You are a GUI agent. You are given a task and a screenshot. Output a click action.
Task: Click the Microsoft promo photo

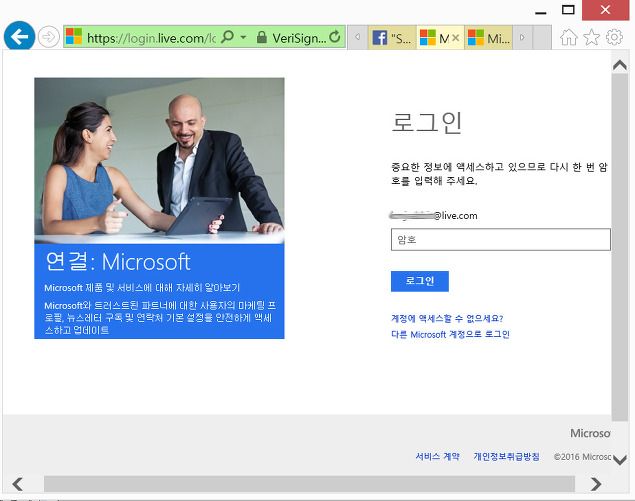pyautogui.click(x=159, y=160)
